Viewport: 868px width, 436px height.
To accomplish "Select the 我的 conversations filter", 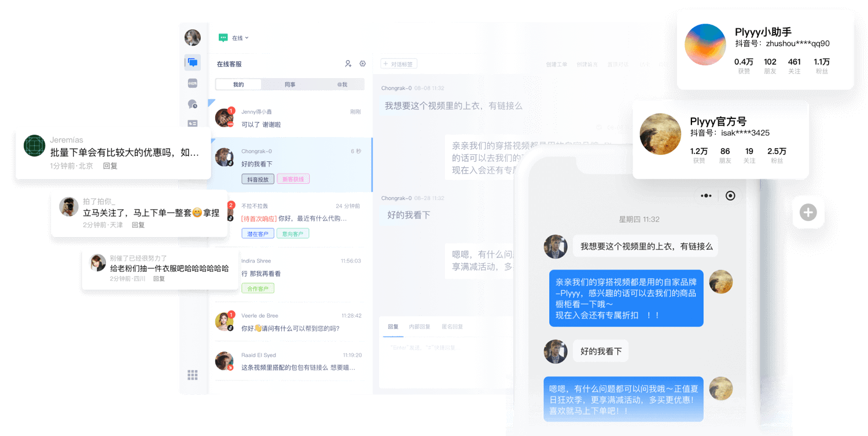I will coord(238,84).
